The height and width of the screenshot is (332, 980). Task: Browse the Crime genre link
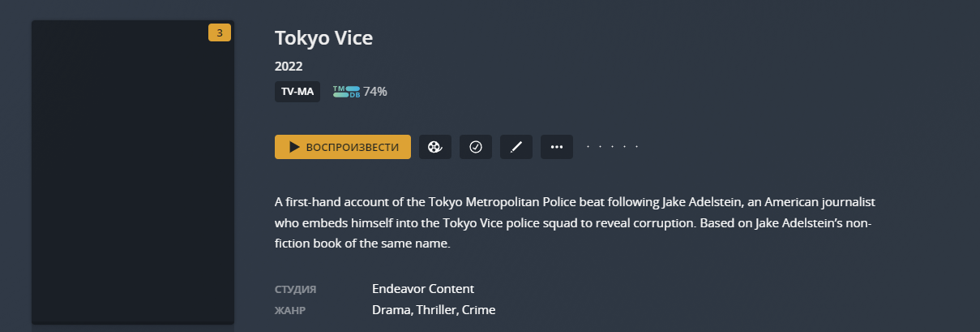pos(478,310)
